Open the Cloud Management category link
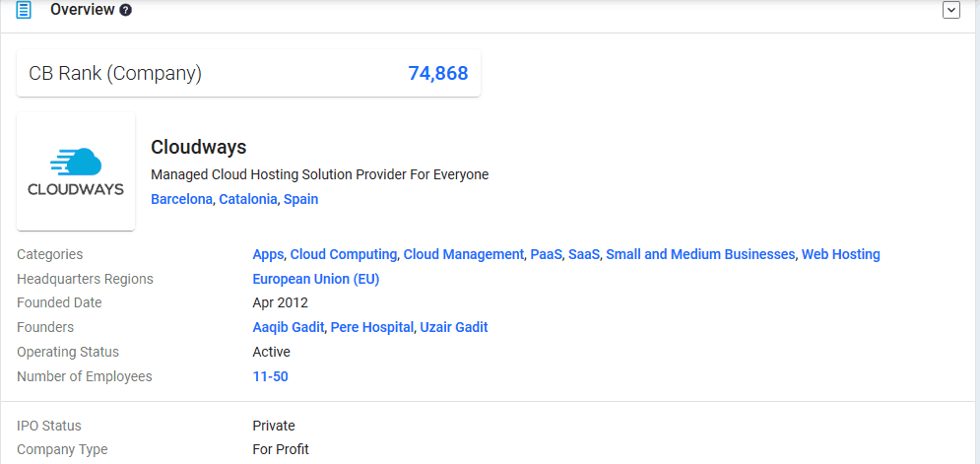This screenshot has width=980, height=464. pos(463,254)
